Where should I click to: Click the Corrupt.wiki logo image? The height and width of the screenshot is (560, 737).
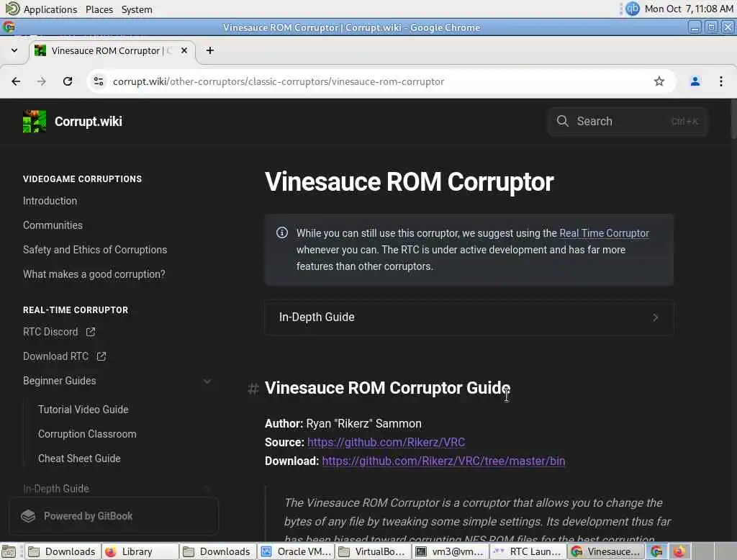click(x=35, y=122)
